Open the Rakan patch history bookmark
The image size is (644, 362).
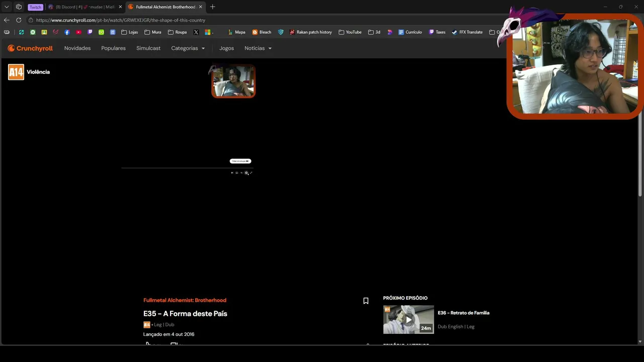pyautogui.click(x=310, y=32)
